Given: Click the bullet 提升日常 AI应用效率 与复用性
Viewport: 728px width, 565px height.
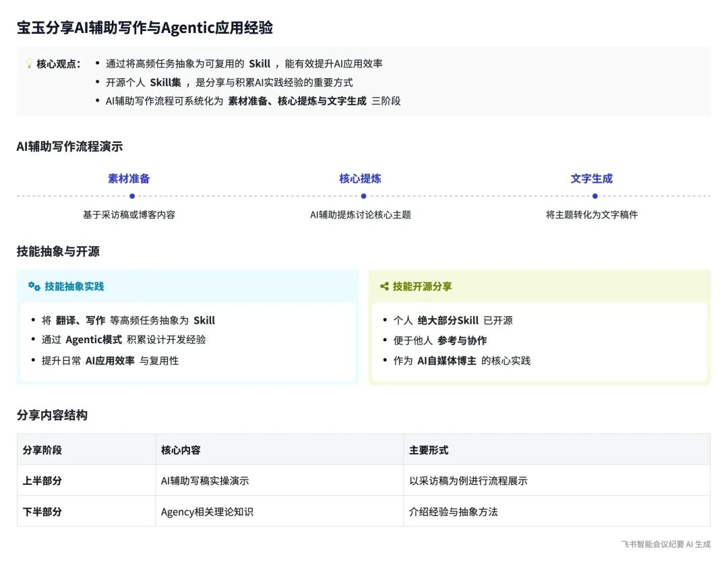Looking at the screenshot, I should [110, 361].
